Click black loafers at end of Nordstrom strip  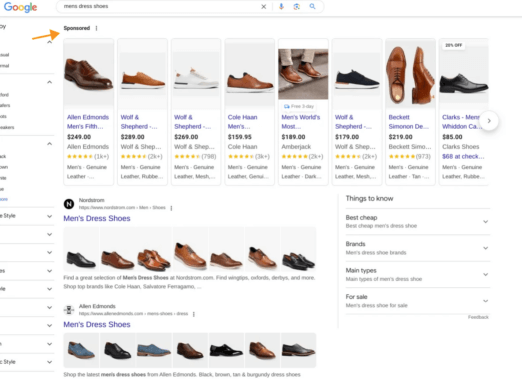click(298, 249)
